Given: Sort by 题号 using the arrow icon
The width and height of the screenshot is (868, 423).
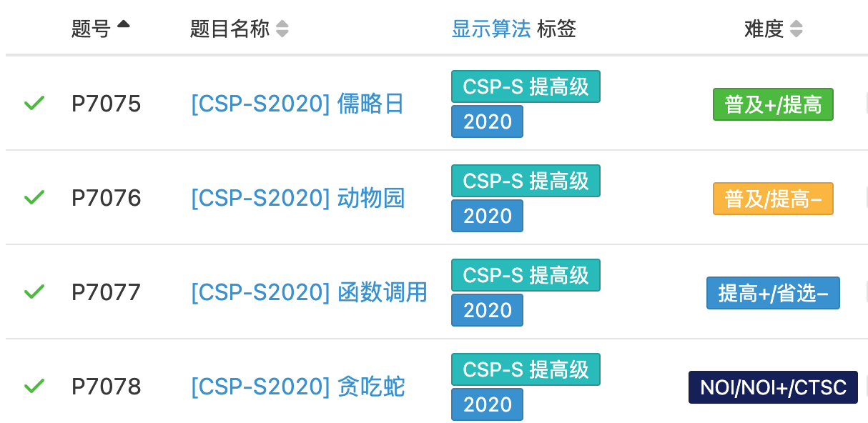Looking at the screenshot, I should [x=124, y=25].
